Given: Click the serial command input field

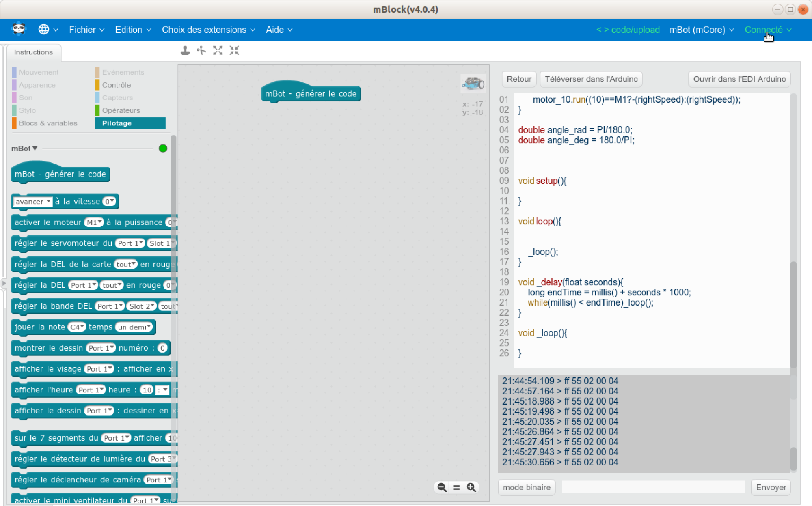Looking at the screenshot, I should (653, 487).
